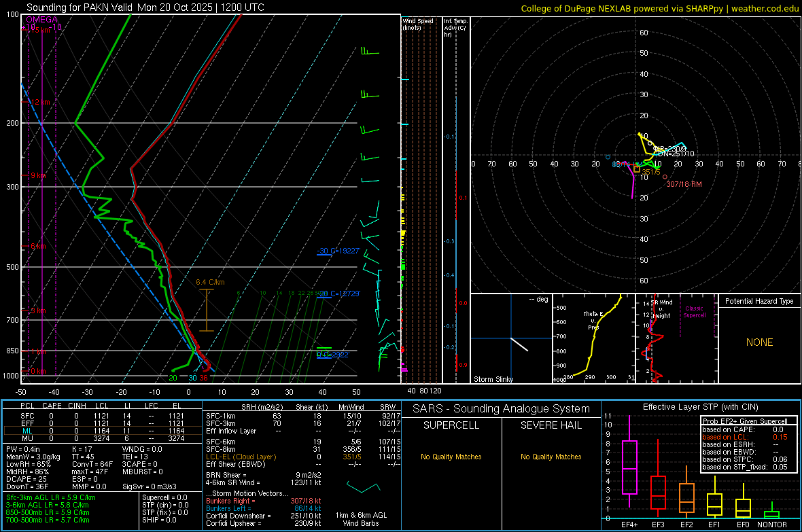Click the CINH column header
The width and height of the screenshot is (802, 532).
77,406
